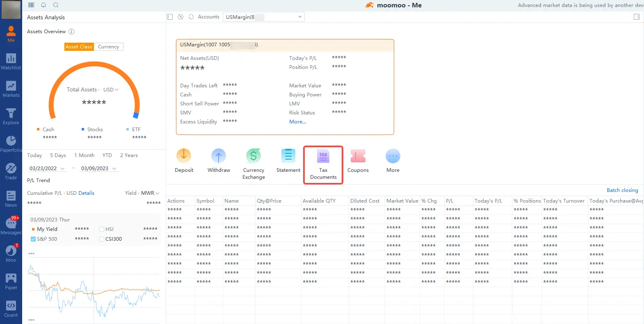Click the search magnifier icon
Viewport: 644px width, 324px height.
tap(56, 5)
